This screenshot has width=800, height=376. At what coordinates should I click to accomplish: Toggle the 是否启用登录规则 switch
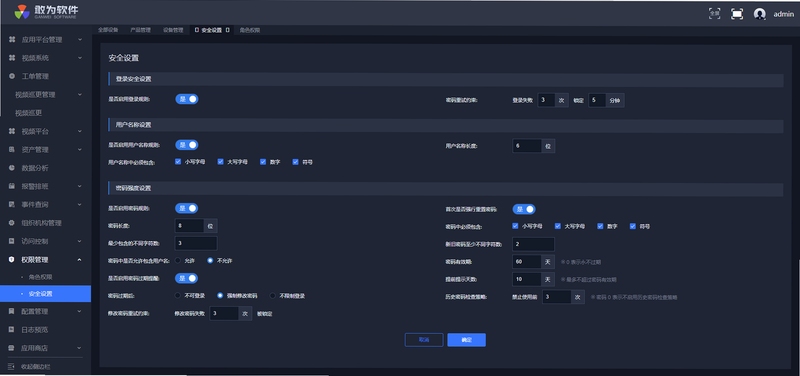coord(187,99)
